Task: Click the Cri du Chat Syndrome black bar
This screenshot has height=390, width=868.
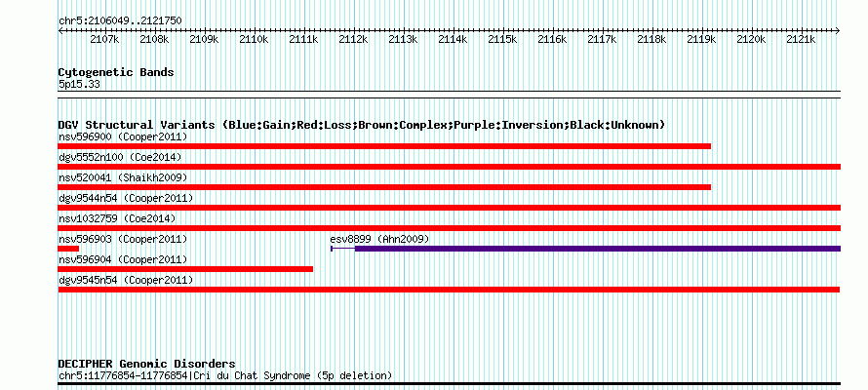Action: pos(449,383)
